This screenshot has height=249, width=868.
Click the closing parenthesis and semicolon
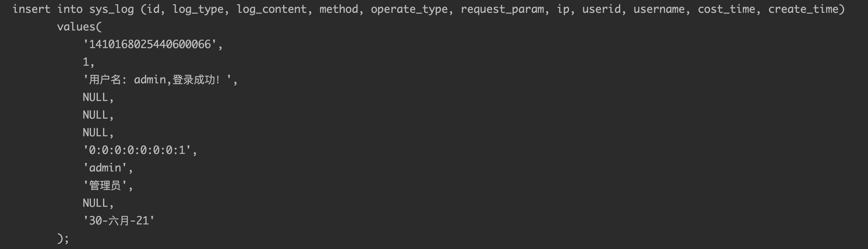63,238
